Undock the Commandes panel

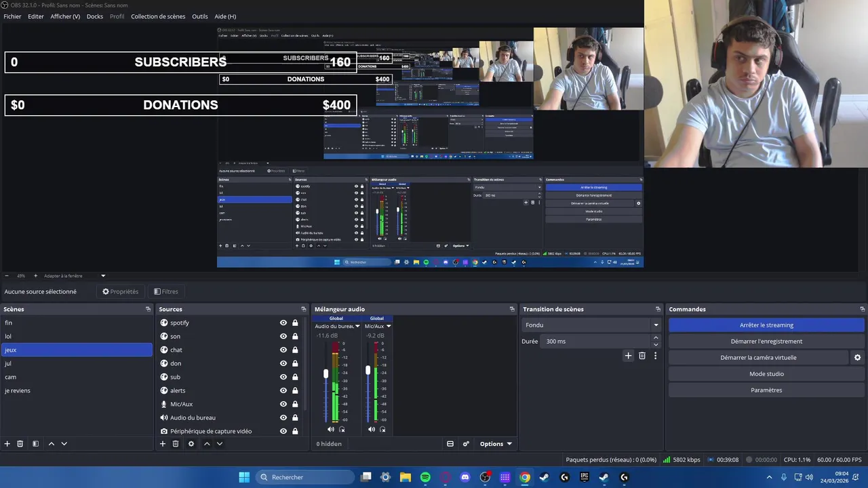[x=863, y=309]
